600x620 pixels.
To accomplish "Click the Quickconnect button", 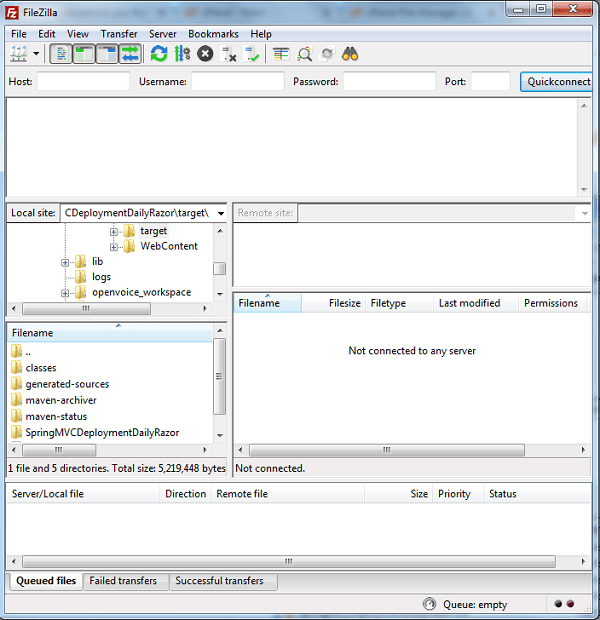I will click(557, 81).
